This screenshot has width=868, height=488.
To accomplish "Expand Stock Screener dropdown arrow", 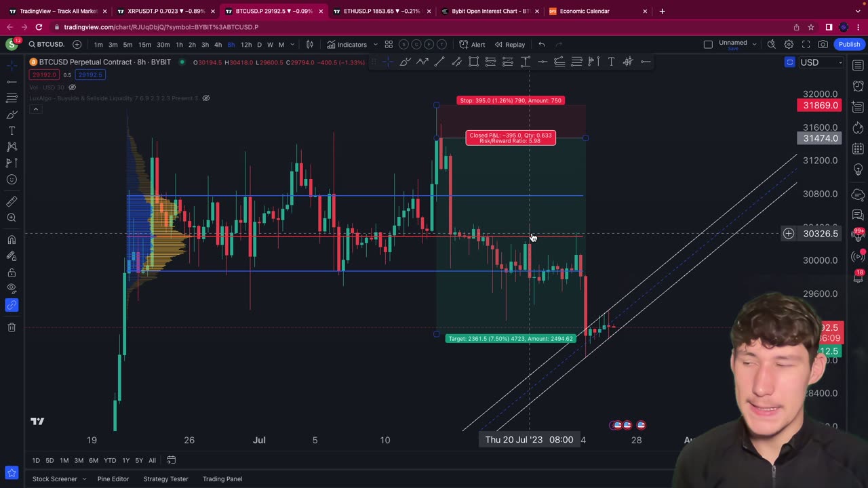I will (85, 479).
